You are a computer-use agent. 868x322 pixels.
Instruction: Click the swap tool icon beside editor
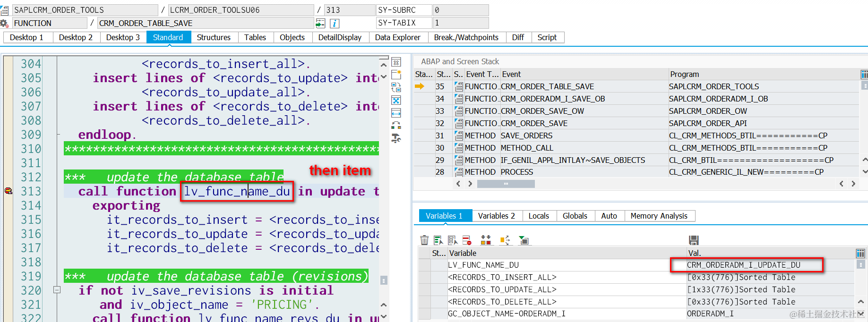point(396,87)
